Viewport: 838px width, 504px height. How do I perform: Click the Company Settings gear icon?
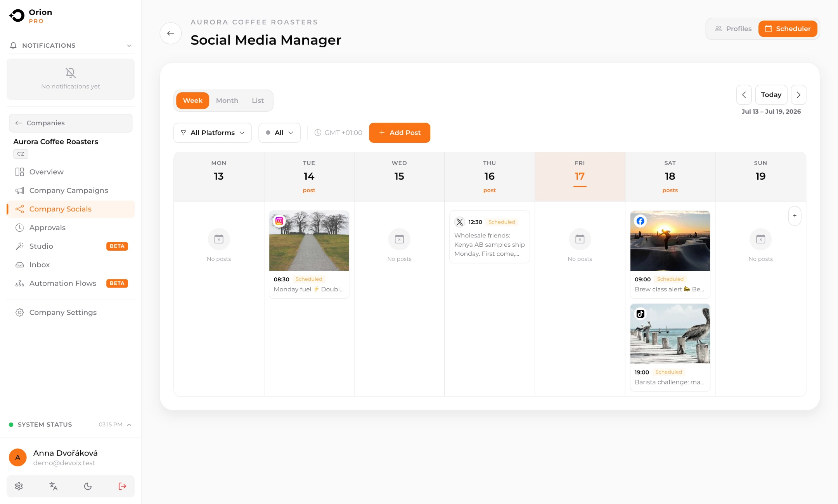19,312
